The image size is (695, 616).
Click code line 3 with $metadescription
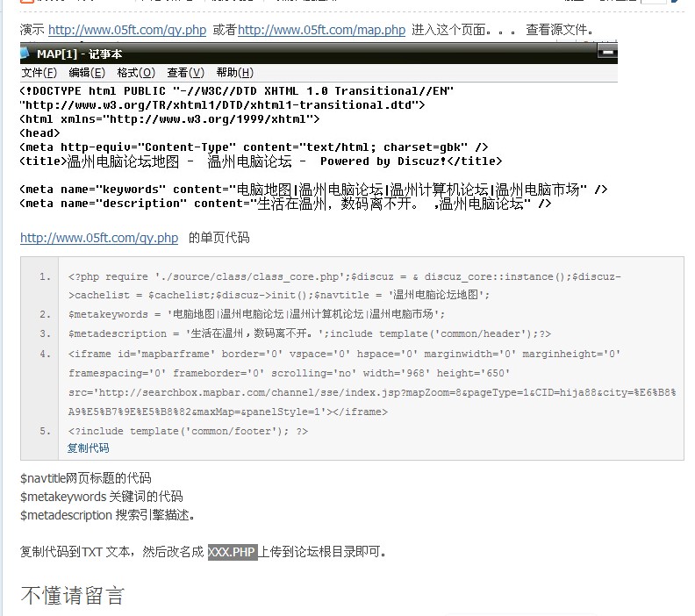click(x=310, y=333)
